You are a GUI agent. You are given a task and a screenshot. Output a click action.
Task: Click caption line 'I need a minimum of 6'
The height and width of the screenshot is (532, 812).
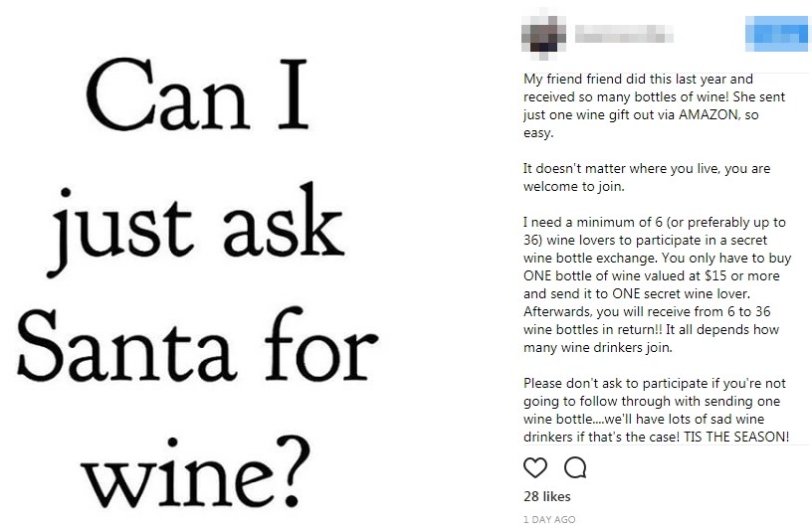(x=654, y=222)
